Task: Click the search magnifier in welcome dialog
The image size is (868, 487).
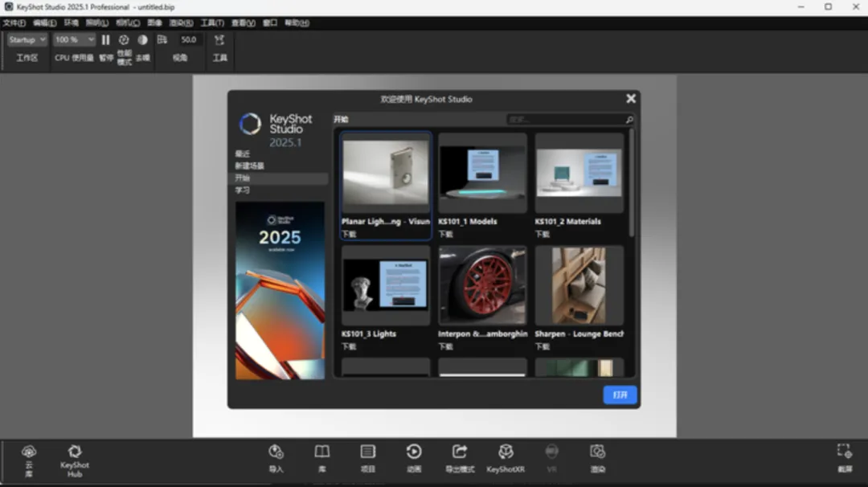Action: coord(629,120)
